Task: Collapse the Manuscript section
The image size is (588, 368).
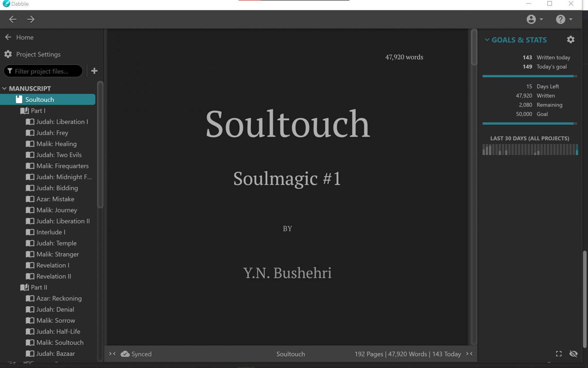Action: (4, 89)
